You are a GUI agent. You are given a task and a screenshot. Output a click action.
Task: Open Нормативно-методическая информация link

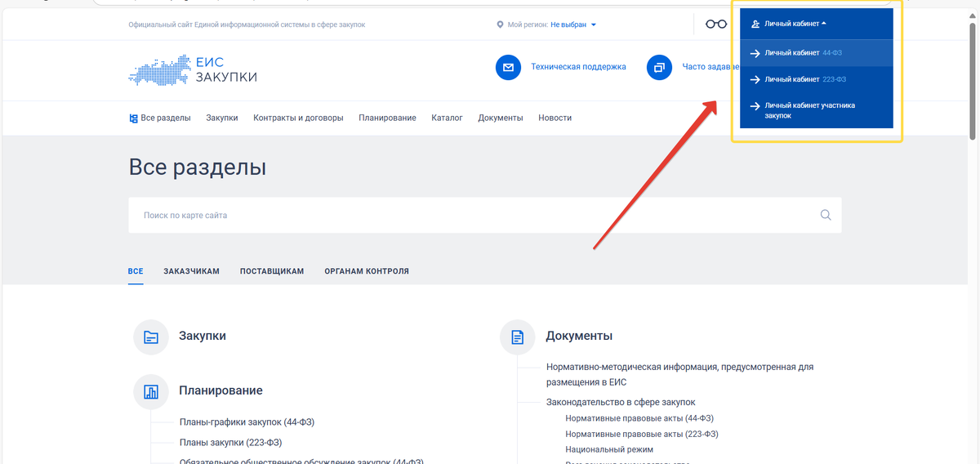[x=679, y=374]
